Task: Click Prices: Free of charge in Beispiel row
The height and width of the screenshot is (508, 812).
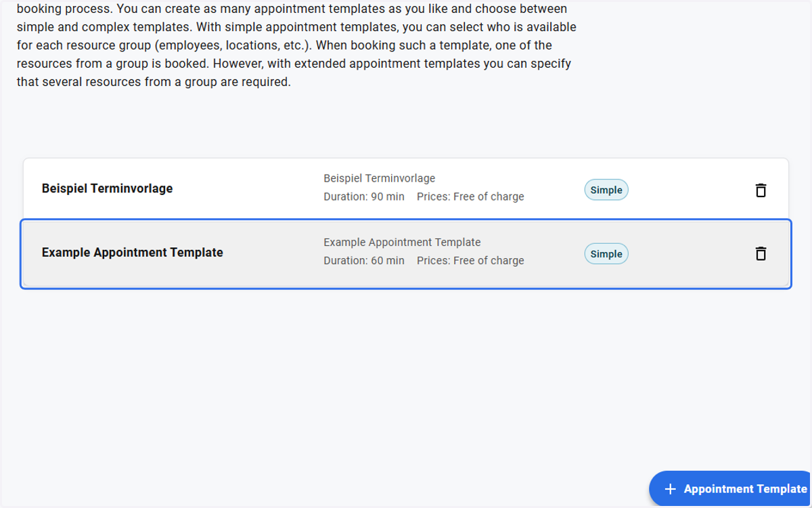Action: tap(470, 196)
